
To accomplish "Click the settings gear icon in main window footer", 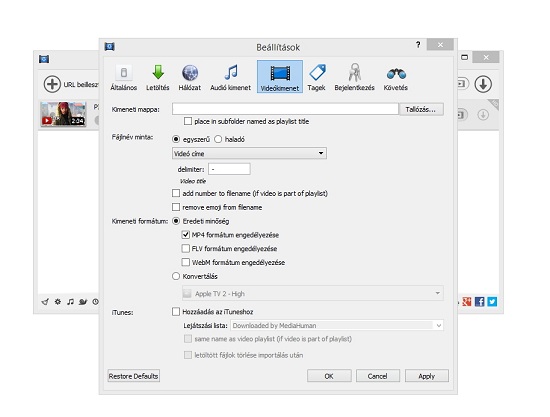I will coord(58,302).
